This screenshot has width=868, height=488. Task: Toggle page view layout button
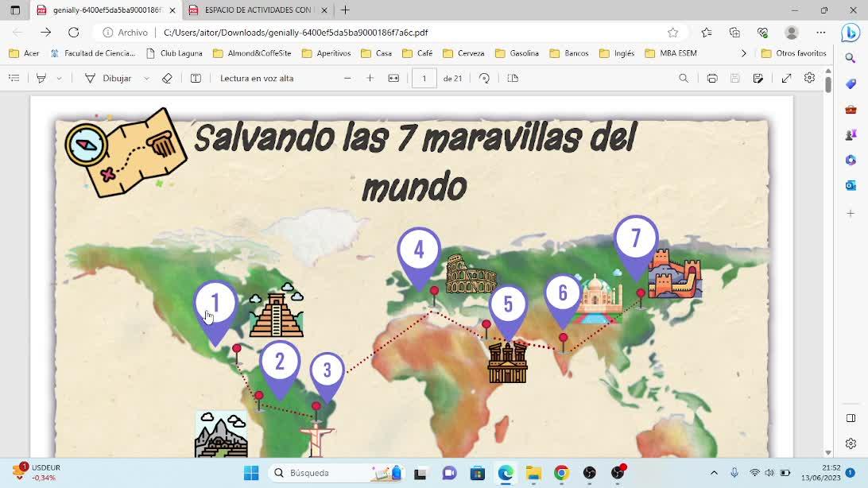(x=513, y=78)
